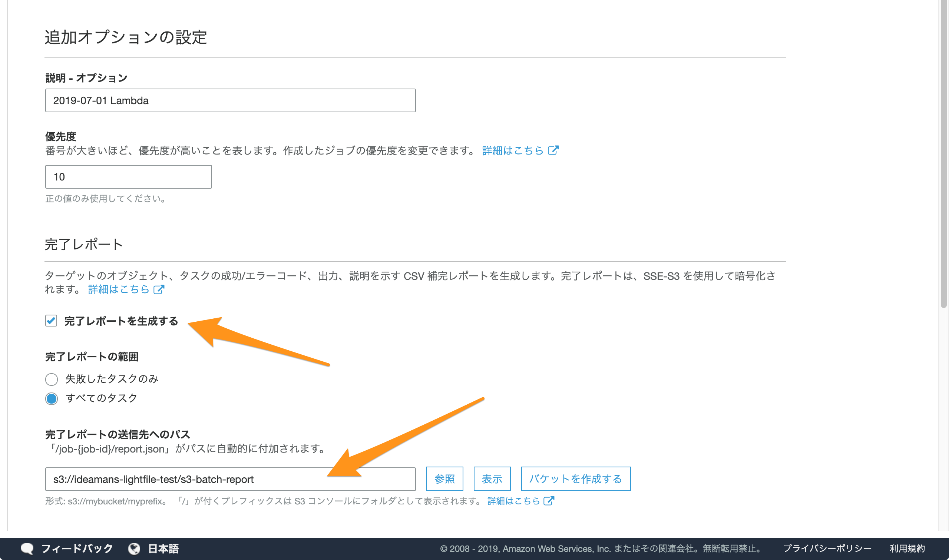Click バケットを作成する button
Screen dimensions: 949x560
(x=575, y=479)
